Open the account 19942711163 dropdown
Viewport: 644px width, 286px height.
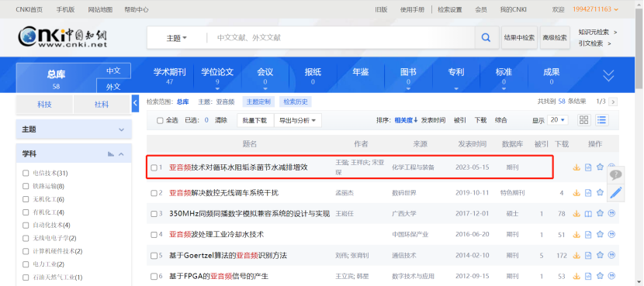(x=595, y=9)
